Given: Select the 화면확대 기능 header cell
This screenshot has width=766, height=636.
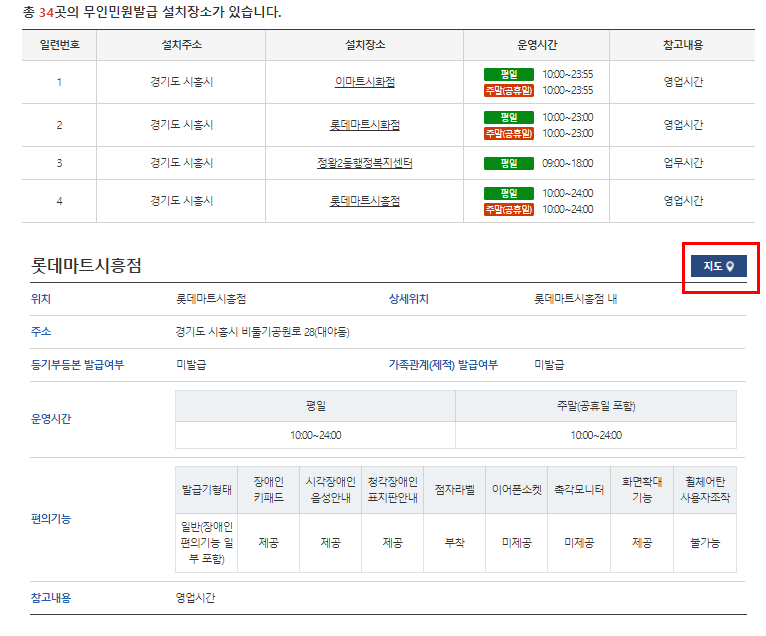Looking at the screenshot, I should (x=641, y=490).
